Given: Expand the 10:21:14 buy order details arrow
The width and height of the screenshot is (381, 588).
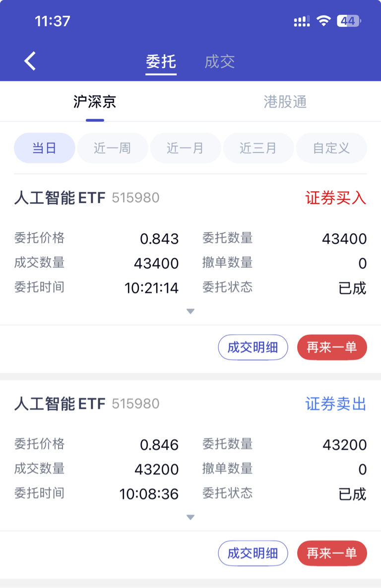Looking at the screenshot, I should pyautogui.click(x=190, y=311).
